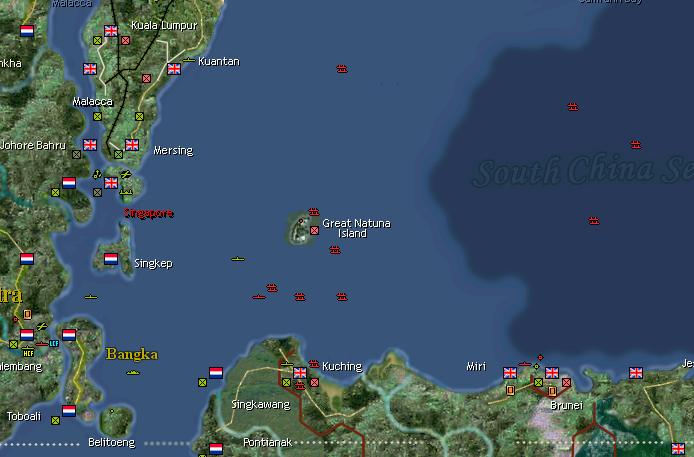Open the British flag base at Kuching
Viewport: 694px width, 457px height.
(x=300, y=373)
